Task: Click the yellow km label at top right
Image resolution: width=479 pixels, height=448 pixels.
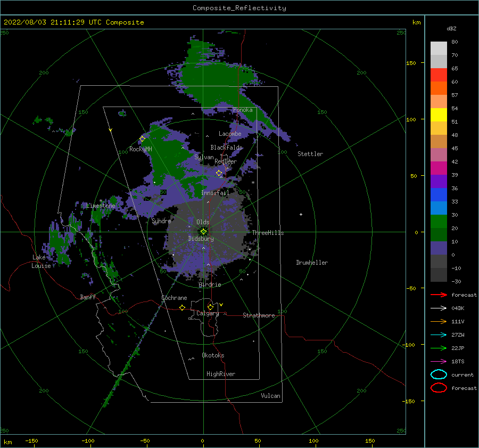Action: click(x=416, y=22)
